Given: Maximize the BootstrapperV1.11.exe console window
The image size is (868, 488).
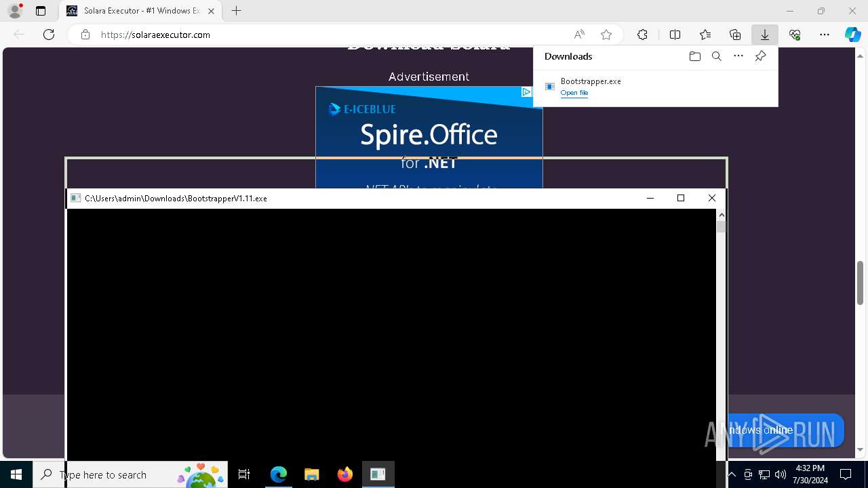Looking at the screenshot, I should [681, 198].
